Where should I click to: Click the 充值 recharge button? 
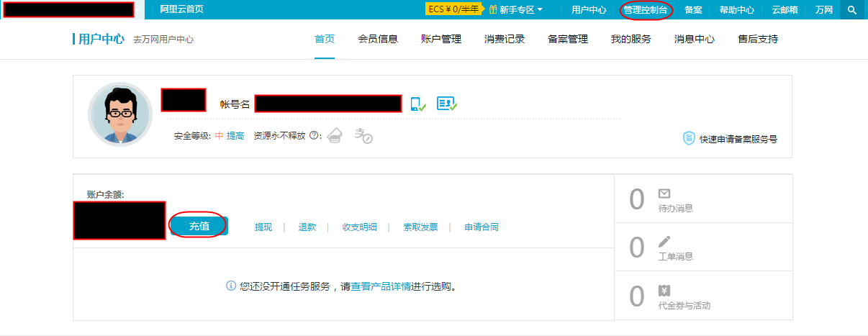199,226
